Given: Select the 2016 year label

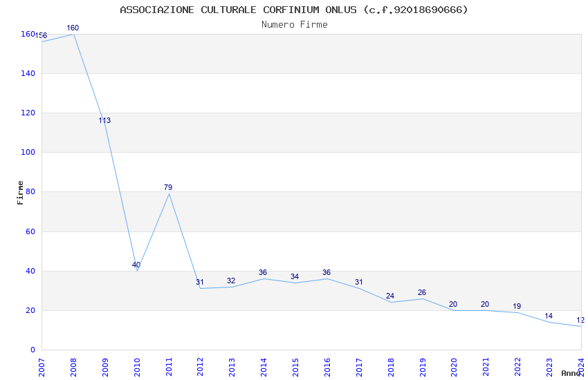Looking at the screenshot, I should [327, 368].
